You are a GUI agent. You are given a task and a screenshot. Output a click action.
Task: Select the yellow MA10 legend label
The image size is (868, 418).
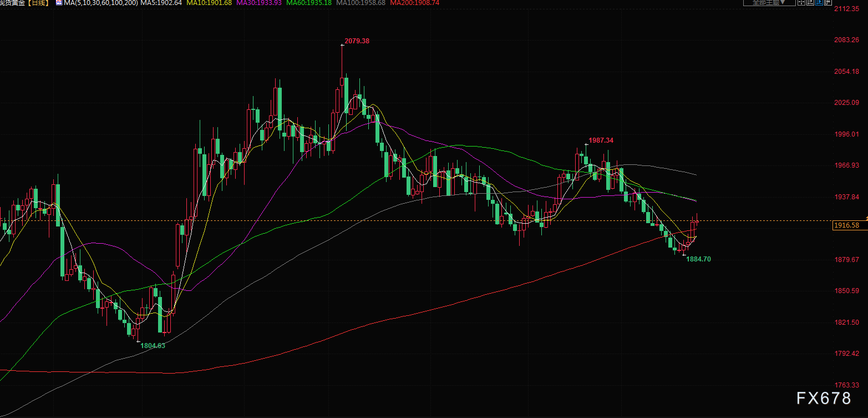[209, 3]
